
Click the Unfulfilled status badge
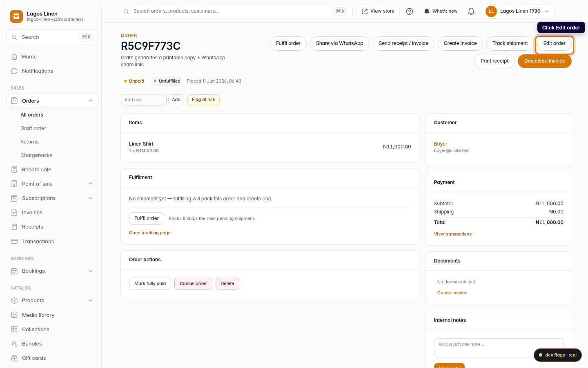pos(167,81)
